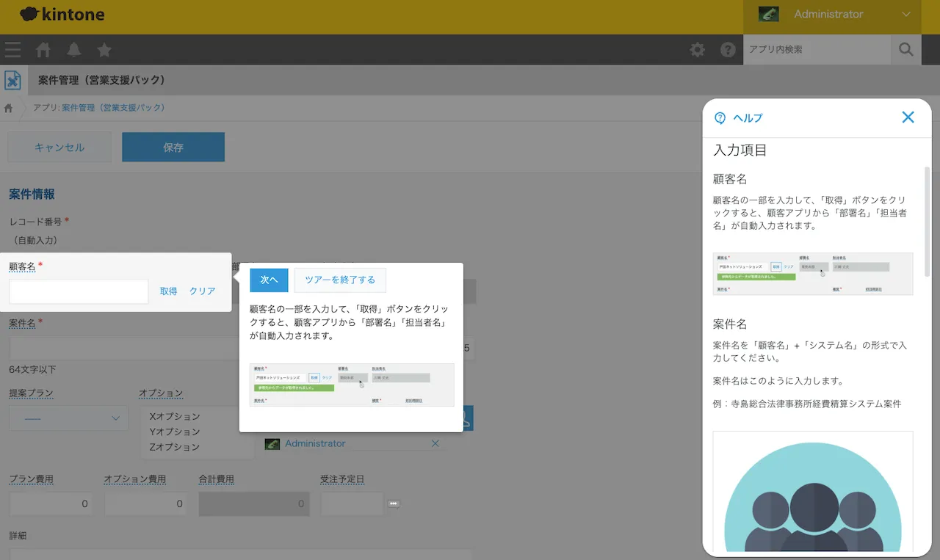Image resolution: width=940 pixels, height=560 pixels.
Task: Open the help question mark icon
Action: click(728, 50)
